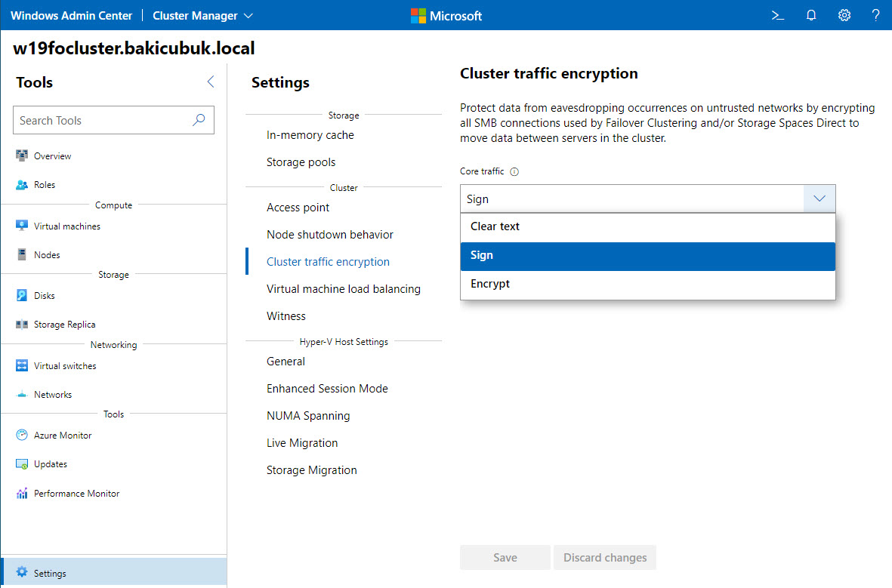Click cluster name w19focluster.bakicubuk.local
The height and width of the screenshot is (588, 892).
[134, 48]
